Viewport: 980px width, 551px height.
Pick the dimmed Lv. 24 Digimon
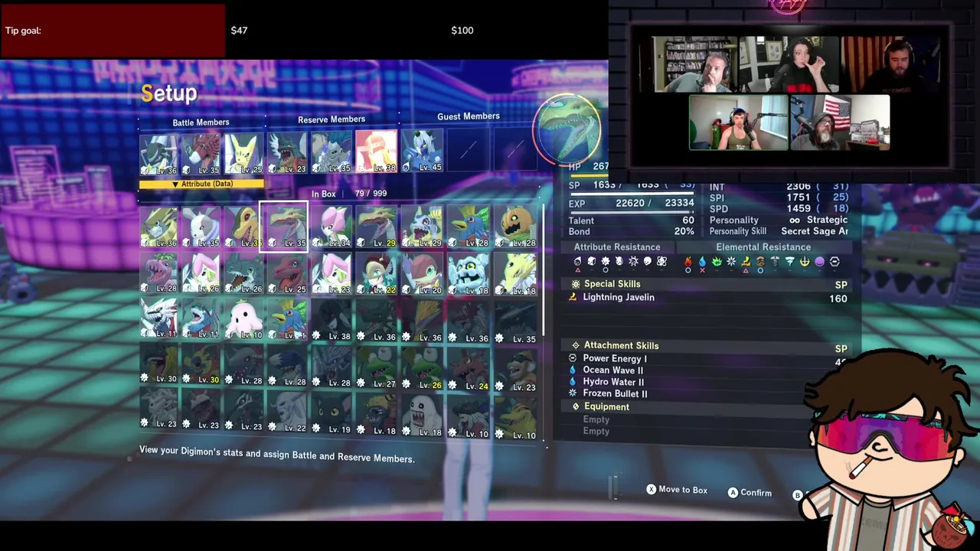pyautogui.click(x=469, y=370)
